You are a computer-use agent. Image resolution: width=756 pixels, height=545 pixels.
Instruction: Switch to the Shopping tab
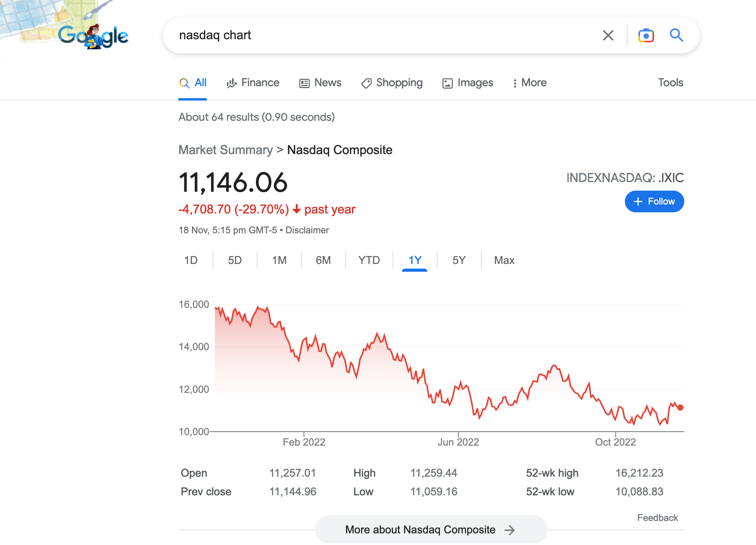392,83
